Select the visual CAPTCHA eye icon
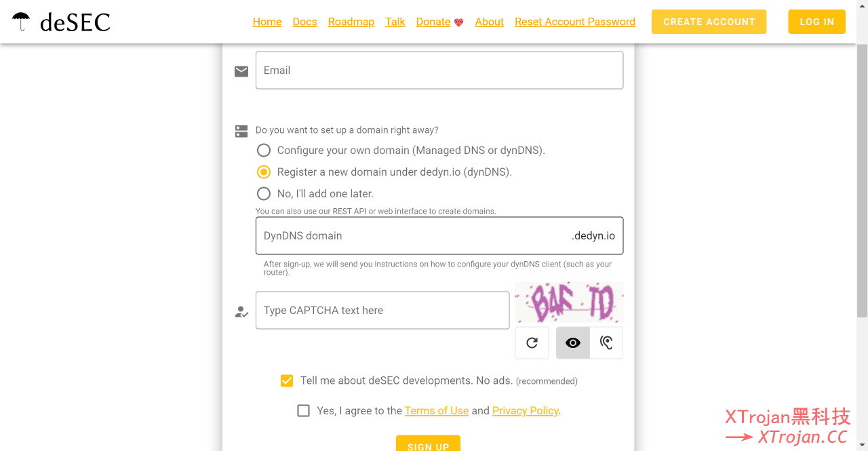Screen dimensions: 868x451 tap(573, 343)
